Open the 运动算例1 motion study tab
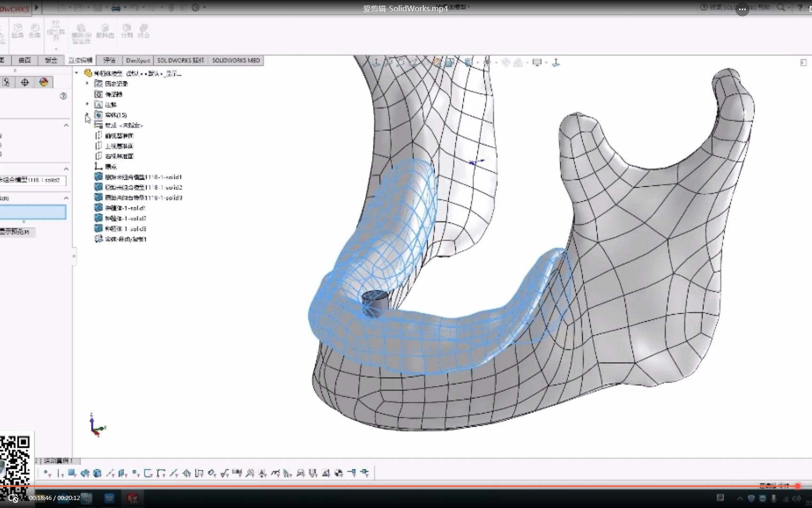Screen dimensions: 812x508 [x=59, y=460]
